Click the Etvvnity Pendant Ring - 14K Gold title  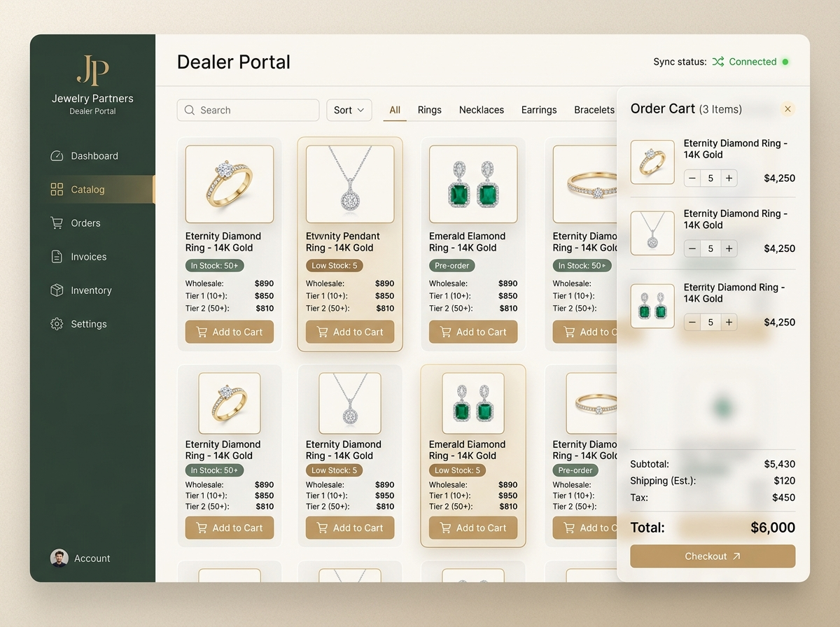point(343,242)
